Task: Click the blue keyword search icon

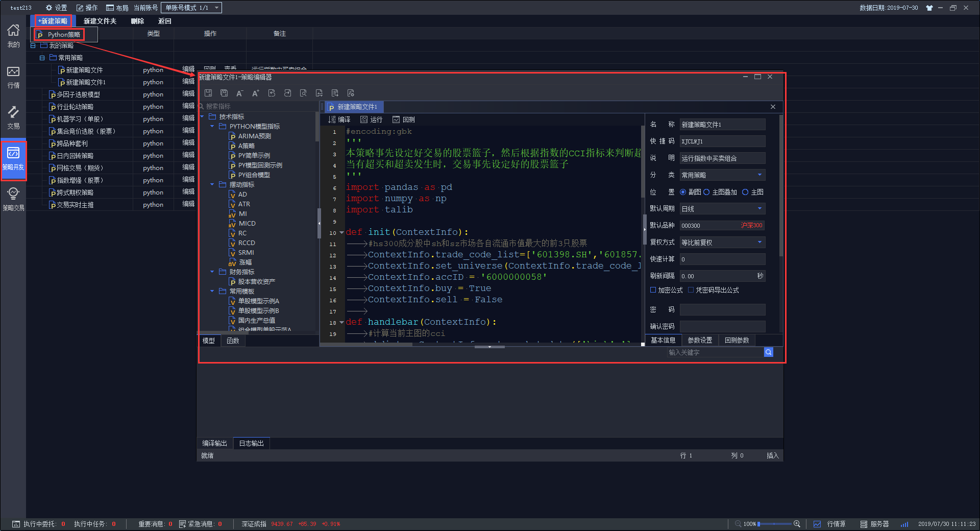Action: tap(768, 352)
